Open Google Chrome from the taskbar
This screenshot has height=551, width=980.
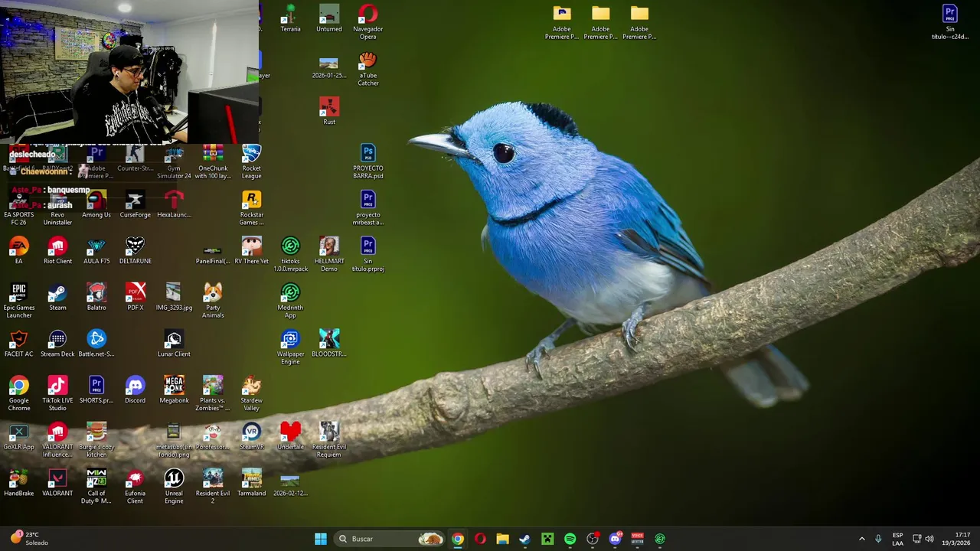point(457,539)
